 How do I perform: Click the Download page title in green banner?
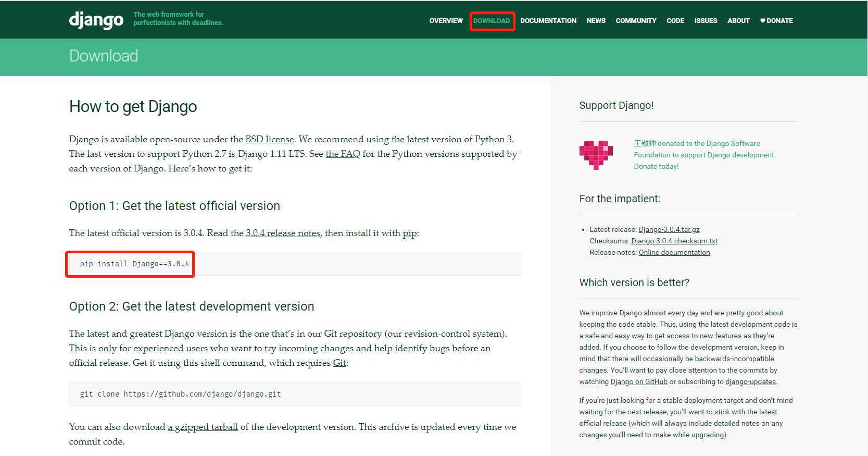point(104,56)
